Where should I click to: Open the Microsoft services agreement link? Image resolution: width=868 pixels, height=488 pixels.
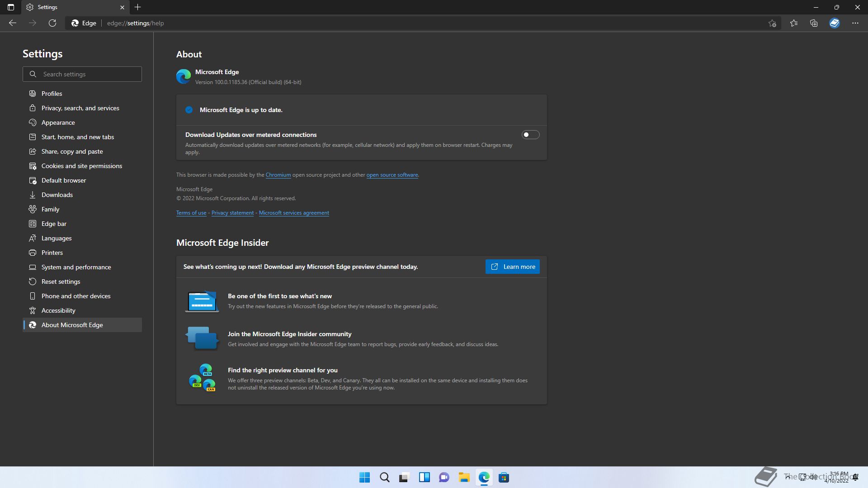point(294,213)
